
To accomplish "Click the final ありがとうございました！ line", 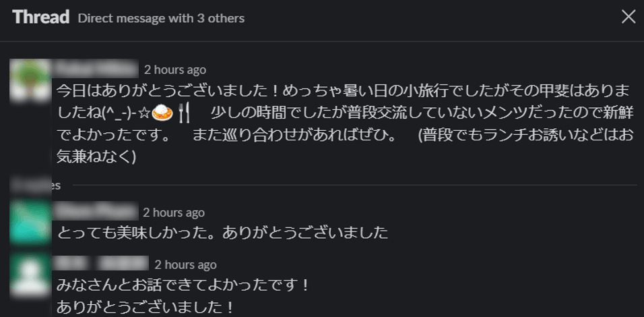I will pyautogui.click(x=145, y=307).
